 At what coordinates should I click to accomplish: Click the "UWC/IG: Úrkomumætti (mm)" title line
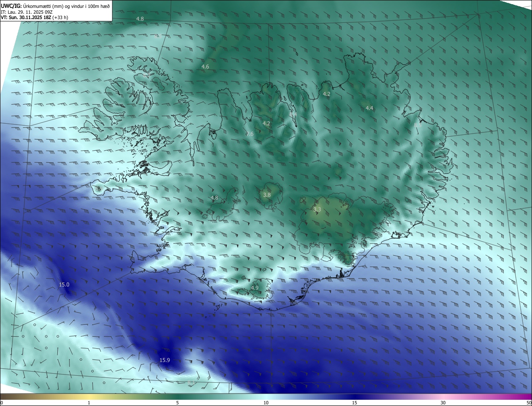55,5
